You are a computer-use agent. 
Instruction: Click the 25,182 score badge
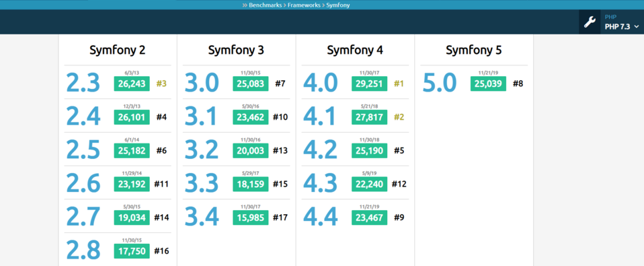132,151
